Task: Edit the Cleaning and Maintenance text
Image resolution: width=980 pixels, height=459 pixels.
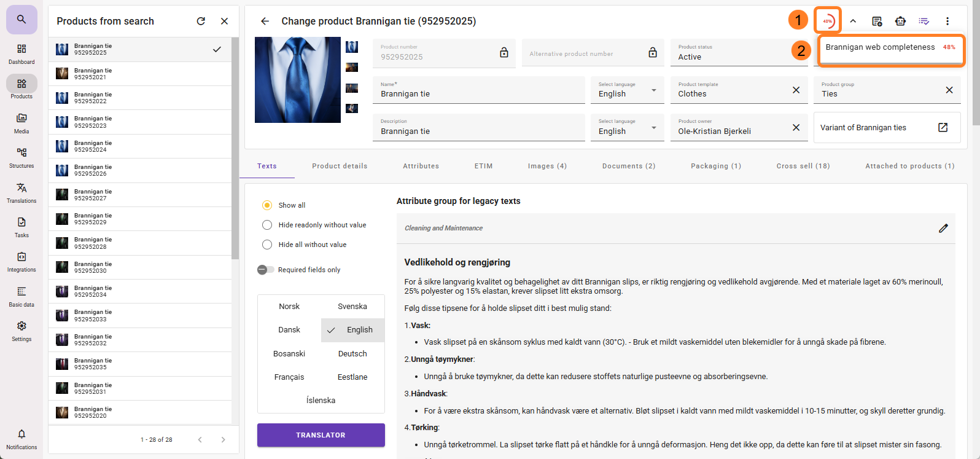Action: (x=943, y=228)
